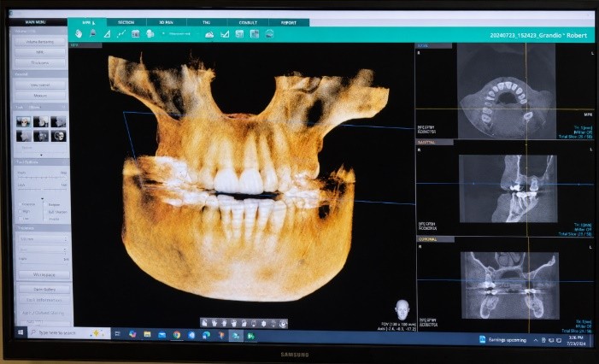Click the 3D volume box toolbar icon
The image size is (599, 364).
135,34
